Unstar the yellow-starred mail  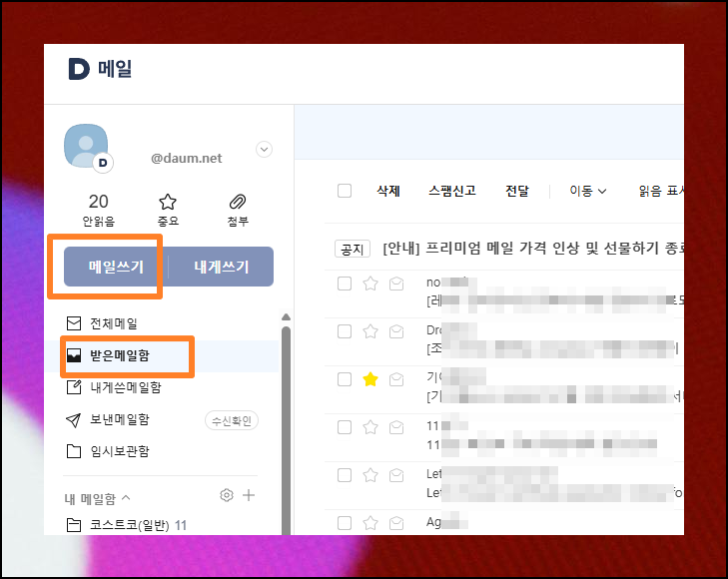[370, 379]
